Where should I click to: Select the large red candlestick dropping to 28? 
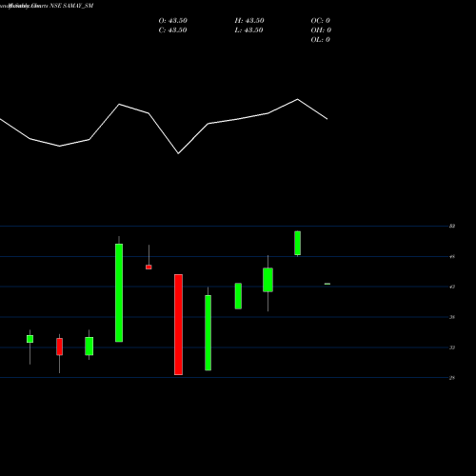178,325
